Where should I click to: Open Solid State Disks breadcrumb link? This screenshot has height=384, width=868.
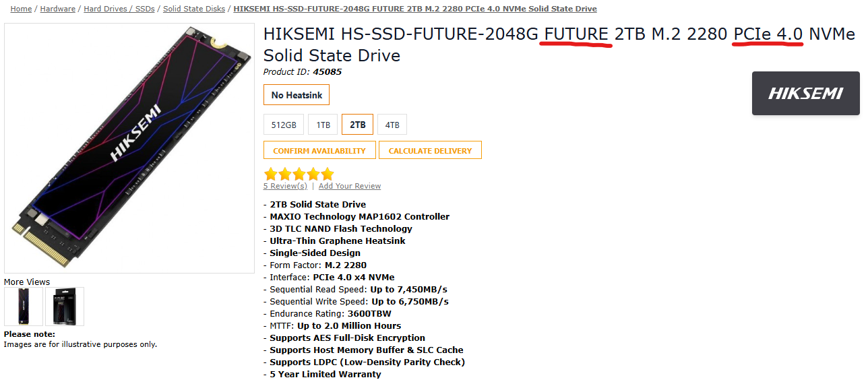[194, 9]
